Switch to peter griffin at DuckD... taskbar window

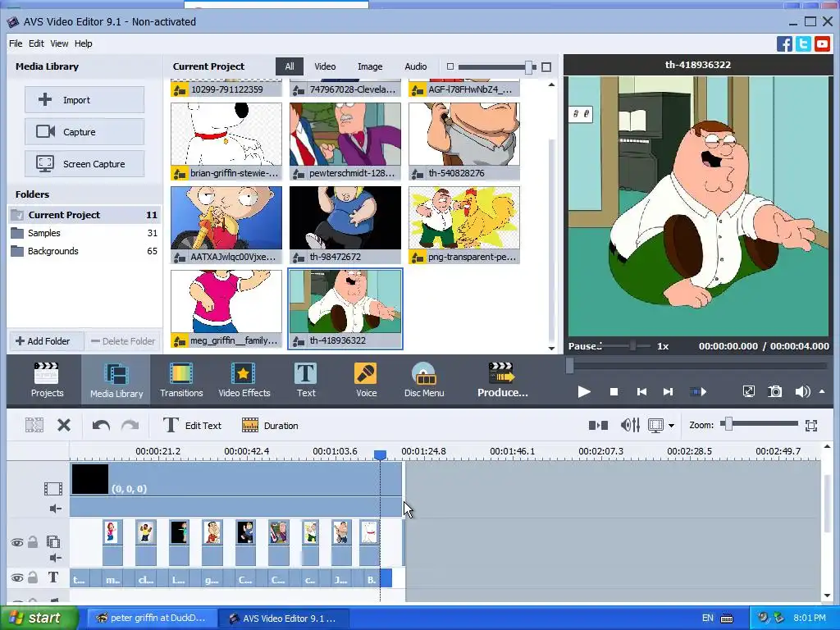coord(152,618)
